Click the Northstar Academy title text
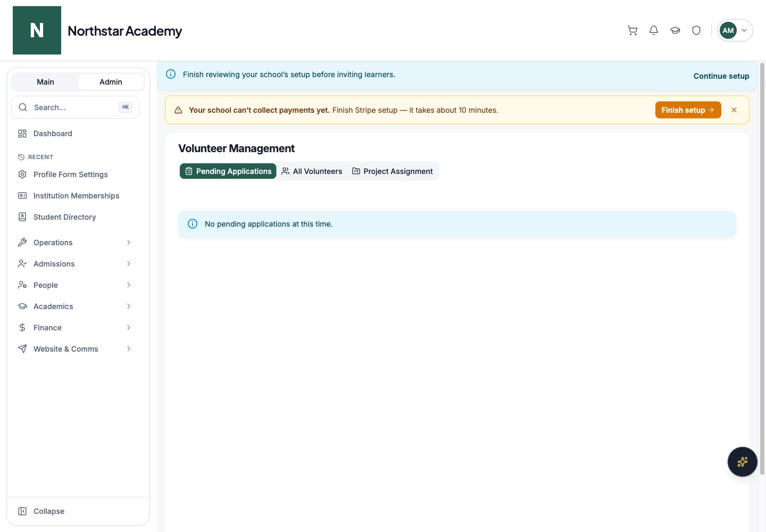This screenshot has height=532, width=766. (125, 31)
